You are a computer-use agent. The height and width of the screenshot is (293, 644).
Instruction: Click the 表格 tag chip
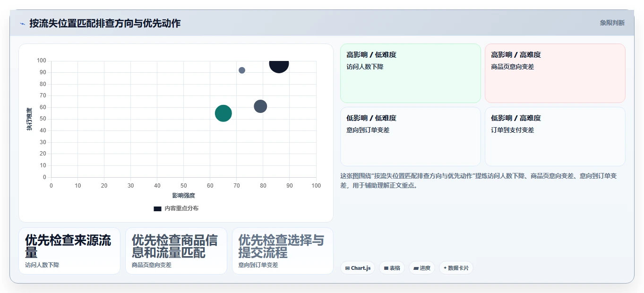tap(392, 268)
